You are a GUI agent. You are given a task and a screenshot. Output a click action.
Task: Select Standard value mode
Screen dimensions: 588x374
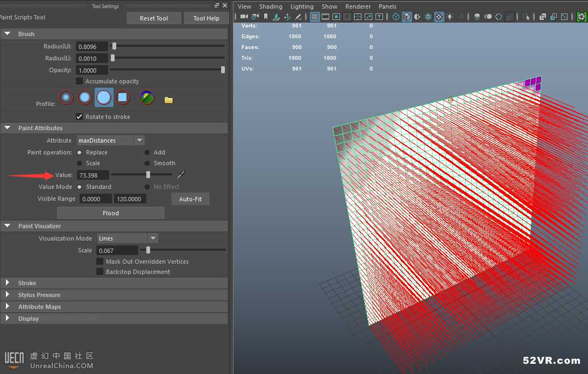click(x=80, y=187)
